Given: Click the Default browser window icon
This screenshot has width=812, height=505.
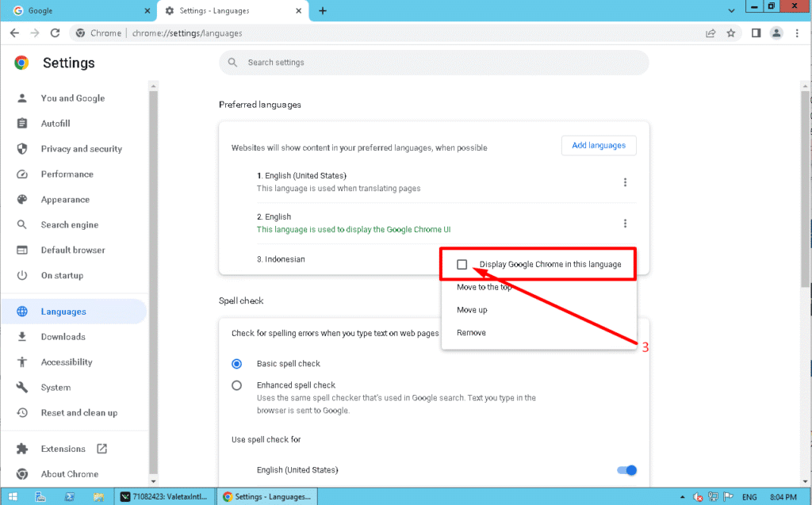Looking at the screenshot, I should 21,251.
